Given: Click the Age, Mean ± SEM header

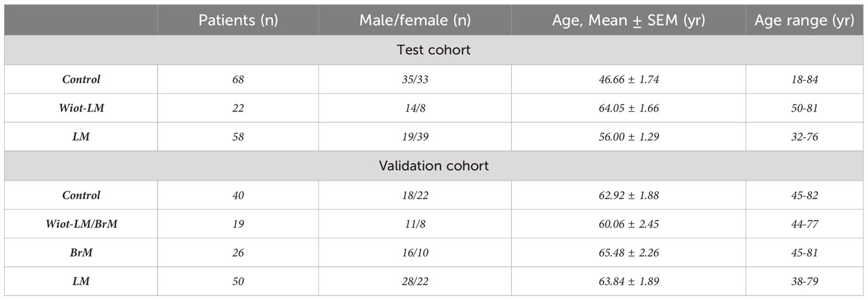Looking at the screenshot, I should 628,20.
